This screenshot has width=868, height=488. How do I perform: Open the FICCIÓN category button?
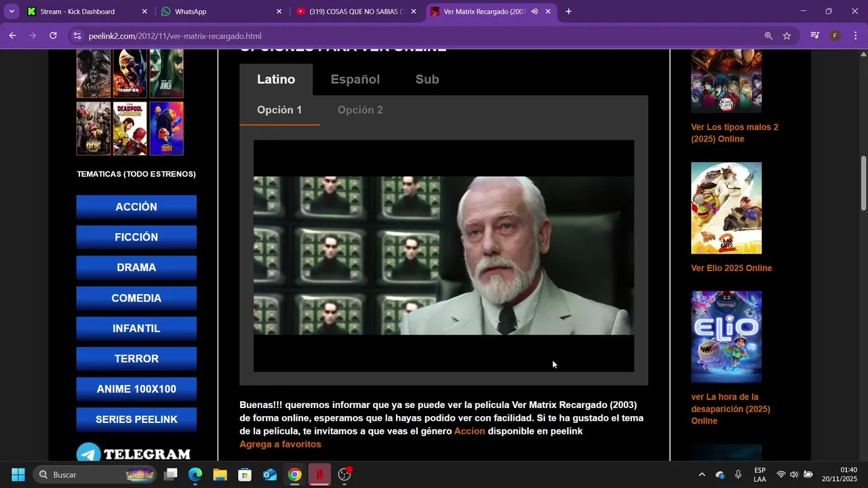pos(136,237)
